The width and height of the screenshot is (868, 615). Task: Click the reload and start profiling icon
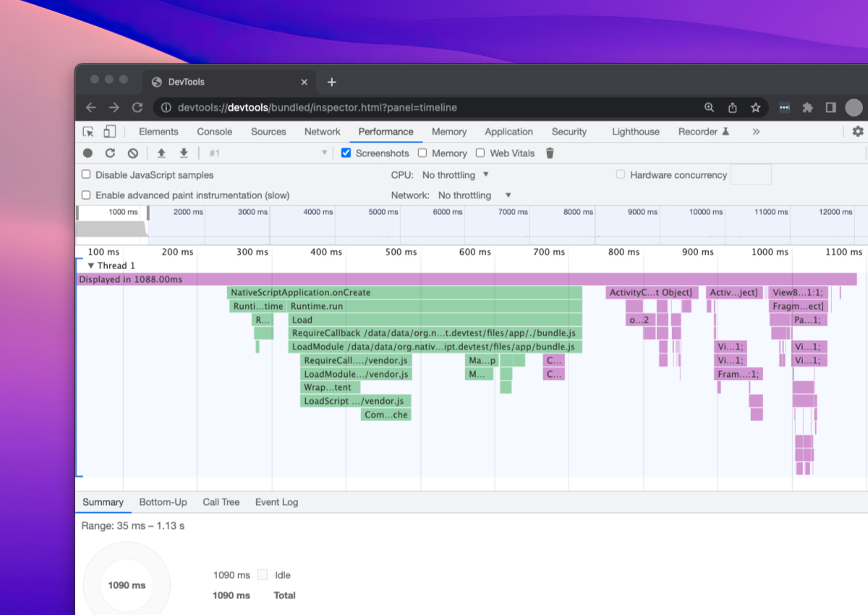110,153
